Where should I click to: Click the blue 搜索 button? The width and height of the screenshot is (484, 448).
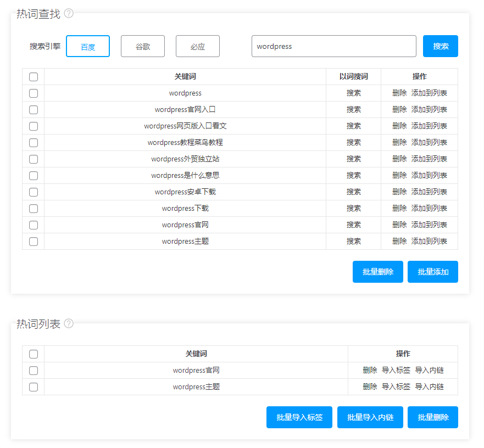pyautogui.click(x=441, y=46)
